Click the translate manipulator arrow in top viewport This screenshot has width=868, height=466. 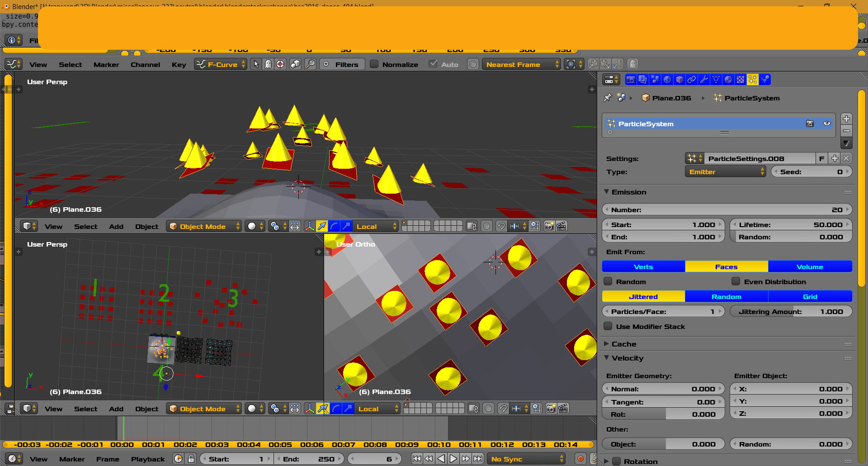pyautogui.click(x=322, y=226)
